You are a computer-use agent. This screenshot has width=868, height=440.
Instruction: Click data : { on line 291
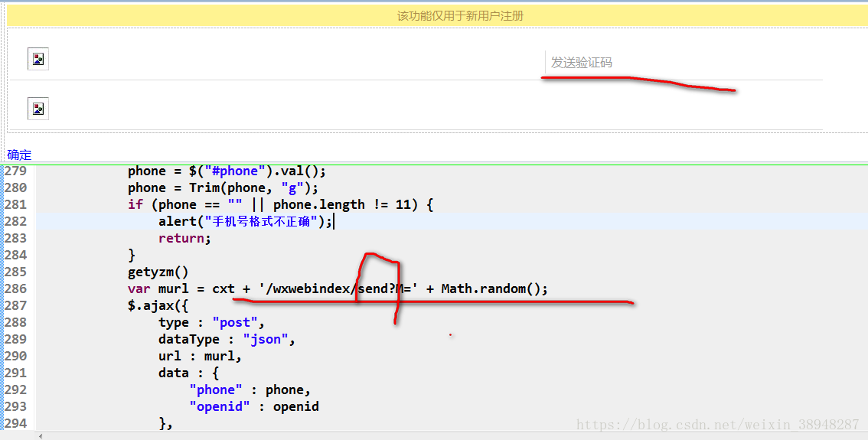[189, 373]
